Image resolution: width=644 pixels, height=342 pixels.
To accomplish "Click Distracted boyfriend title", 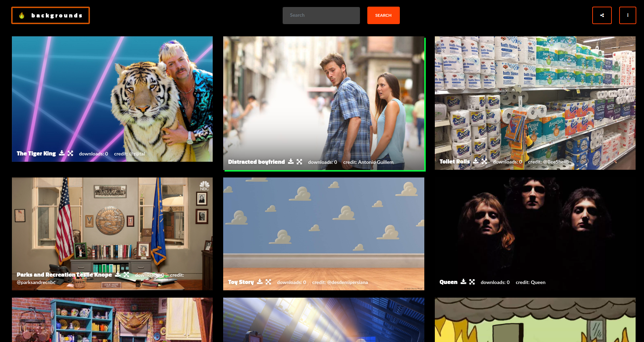I will pyautogui.click(x=256, y=162).
